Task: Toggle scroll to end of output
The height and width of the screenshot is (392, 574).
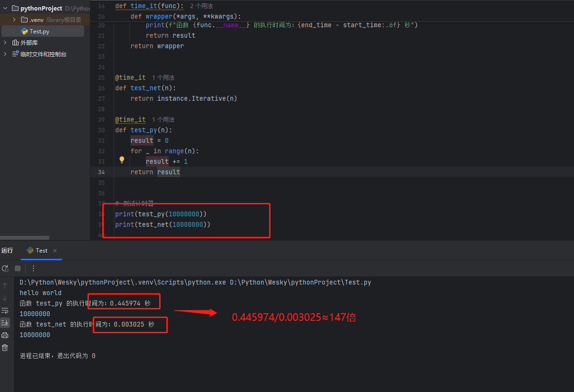Action: tap(5, 323)
